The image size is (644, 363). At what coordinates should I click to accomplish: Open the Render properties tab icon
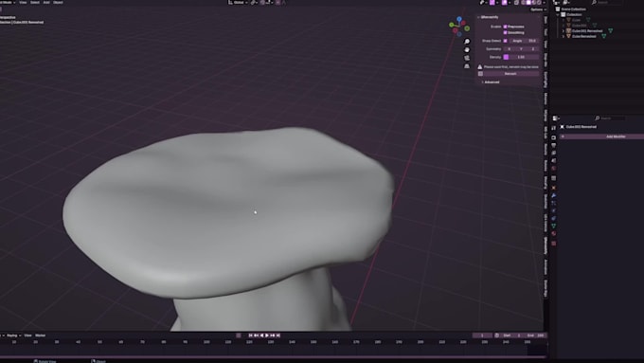click(554, 137)
